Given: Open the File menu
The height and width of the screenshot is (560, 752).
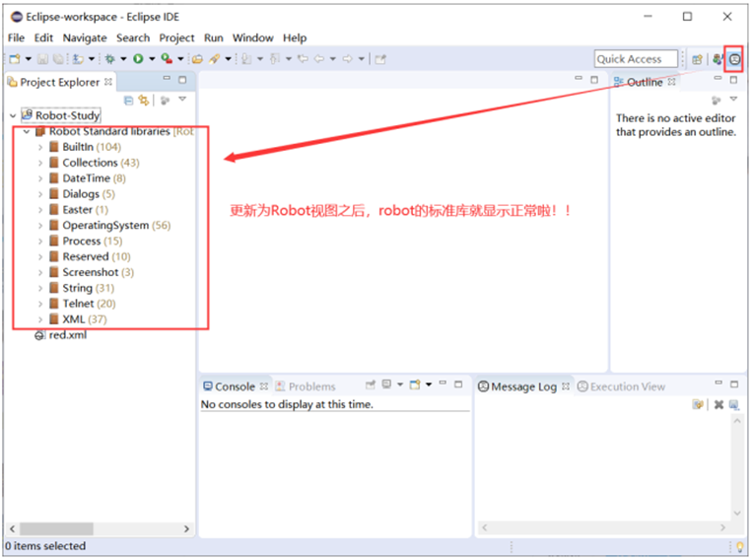Looking at the screenshot, I should click(16, 37).
